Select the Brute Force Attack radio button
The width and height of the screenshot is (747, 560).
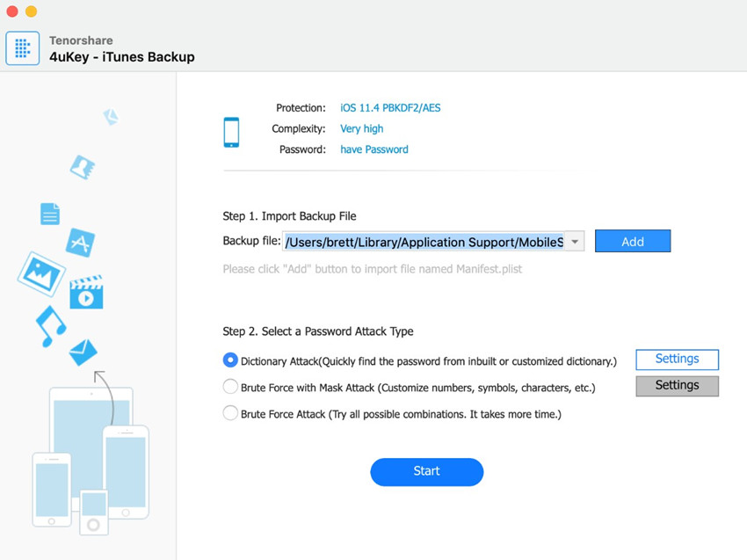pos(230,412)
